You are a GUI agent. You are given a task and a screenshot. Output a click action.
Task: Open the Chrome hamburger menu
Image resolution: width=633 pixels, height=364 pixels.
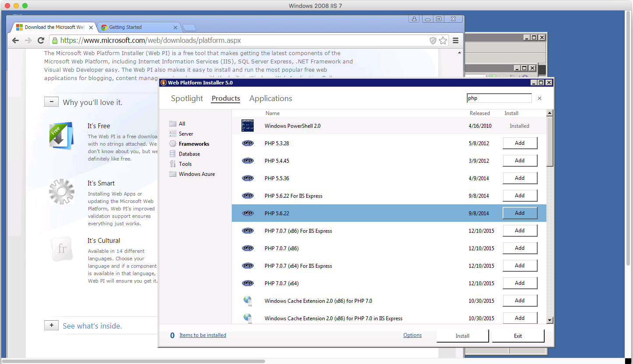[455, 41]
